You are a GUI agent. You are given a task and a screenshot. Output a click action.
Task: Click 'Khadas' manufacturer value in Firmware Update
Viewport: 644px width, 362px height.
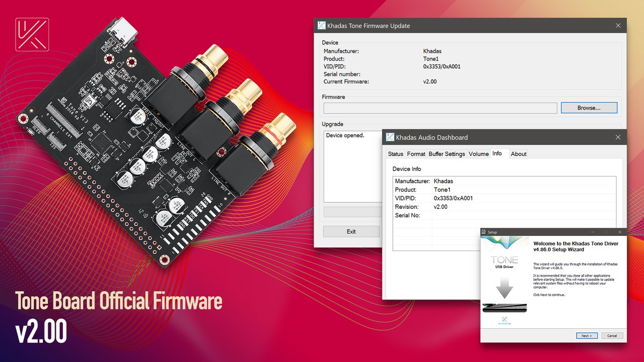[x=432, y=51]
